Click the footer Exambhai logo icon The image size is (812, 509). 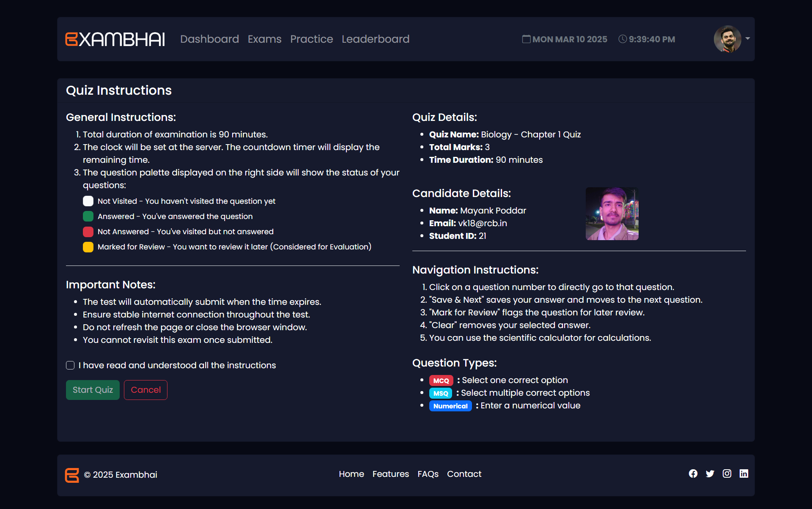click(x=72, y=475)
